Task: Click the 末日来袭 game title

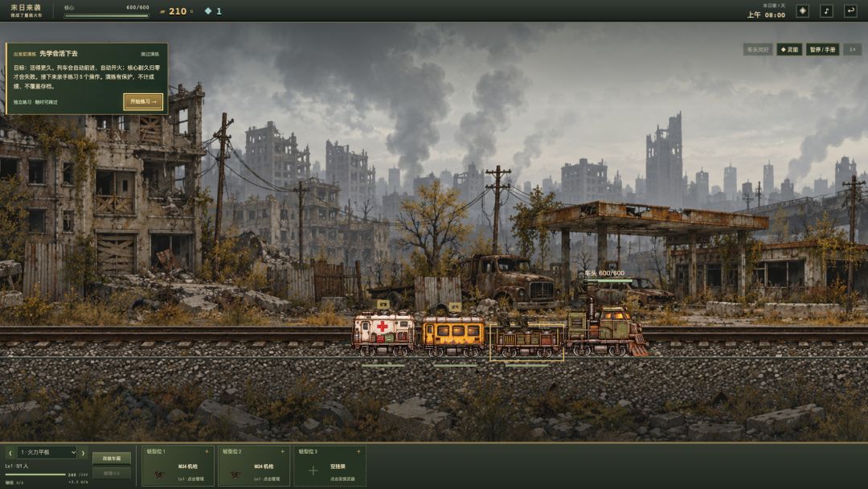Action: (26, 8)
